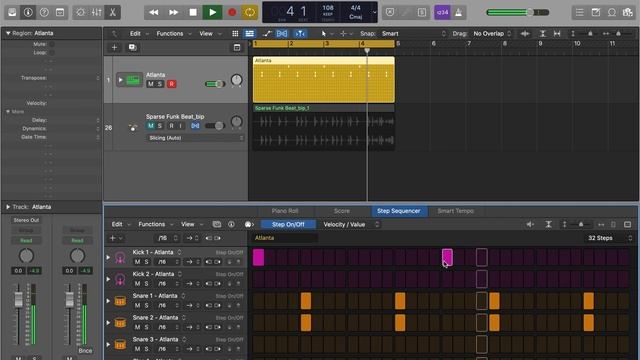Open the tracks area Functions menu

[173, 33]
